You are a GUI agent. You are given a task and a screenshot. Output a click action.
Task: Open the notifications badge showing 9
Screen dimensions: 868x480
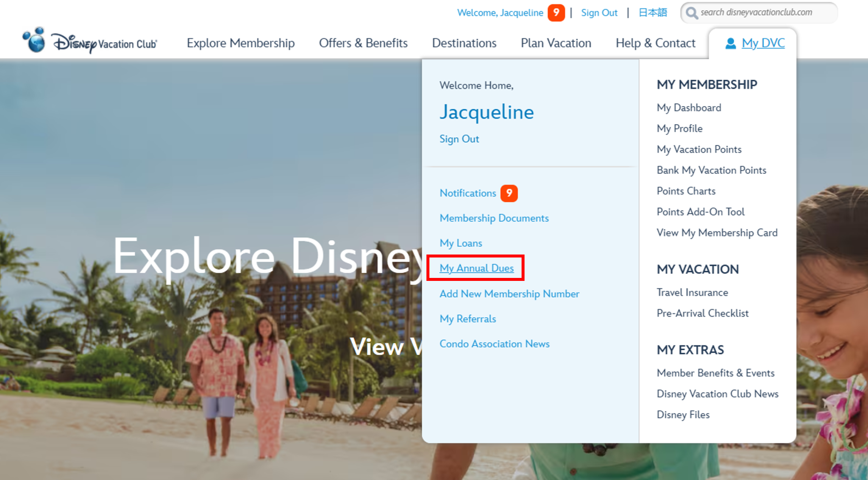coord(509,193)
